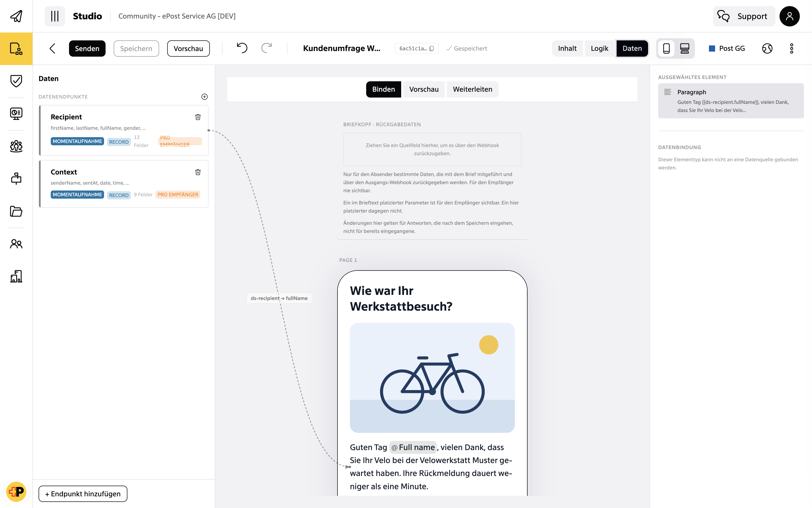Open the Post GG brand selector
Viewport: 812px width, 508px height.
click(x=727, y=48)
